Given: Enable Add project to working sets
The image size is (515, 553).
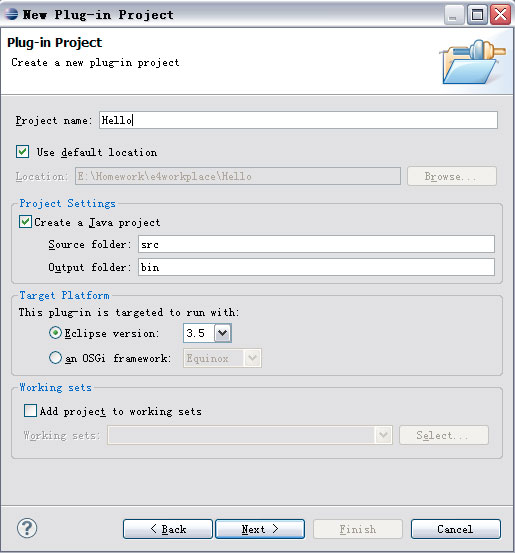Looking at the screenshot, I should pyautogui.click(x=30, y=411).
